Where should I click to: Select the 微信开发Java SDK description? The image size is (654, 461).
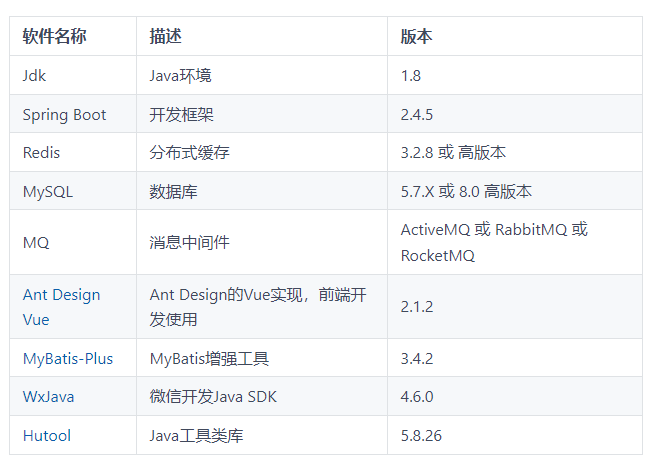(x=213, y=397)
